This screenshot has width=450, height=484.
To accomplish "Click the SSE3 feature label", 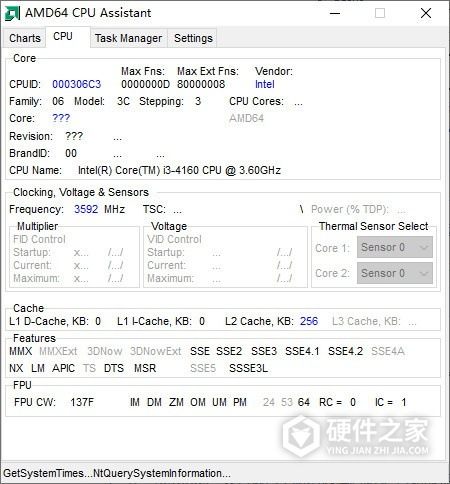I will [264, 351].
